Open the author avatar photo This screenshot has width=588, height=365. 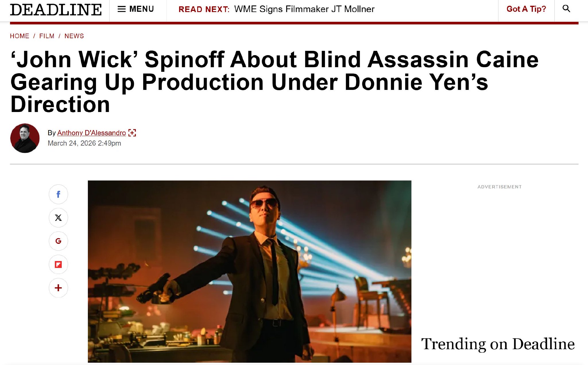pos(25,138)
